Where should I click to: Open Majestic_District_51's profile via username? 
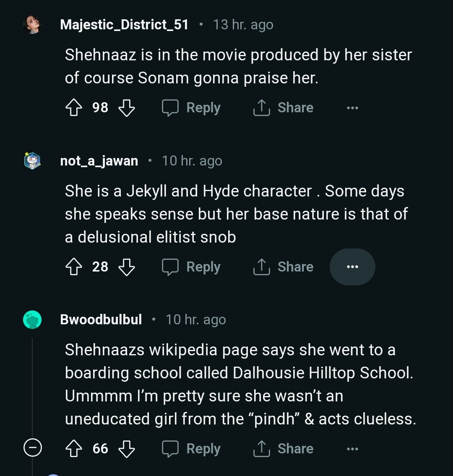tap(124, 25)
